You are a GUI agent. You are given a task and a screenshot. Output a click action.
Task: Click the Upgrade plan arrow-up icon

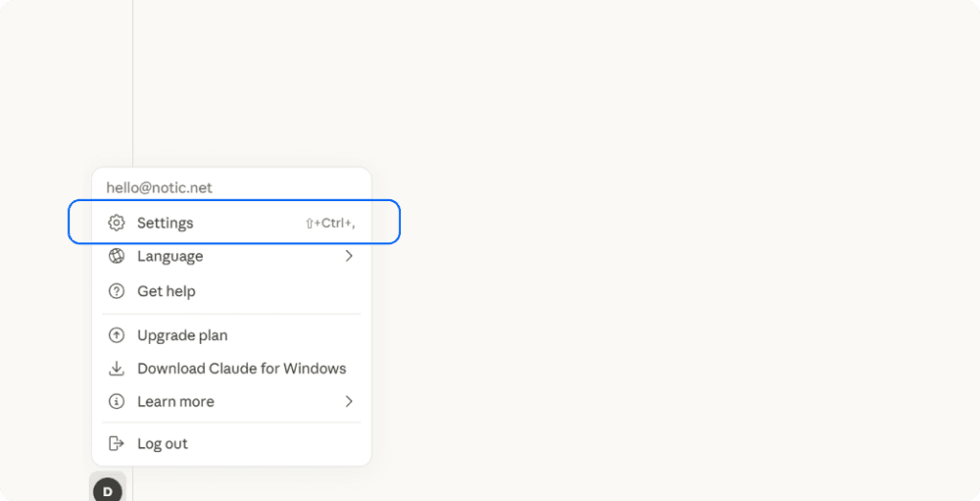click(x=117, y=335)
